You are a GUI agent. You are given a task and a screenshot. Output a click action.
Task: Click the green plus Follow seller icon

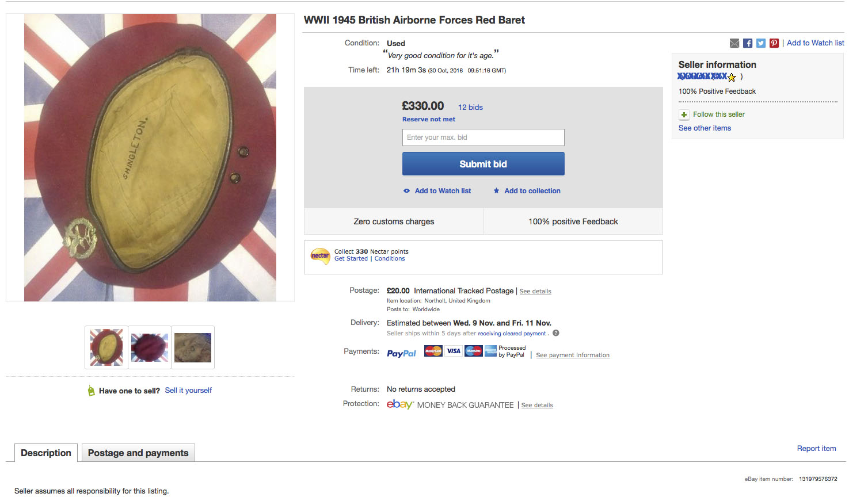[684, 114]
